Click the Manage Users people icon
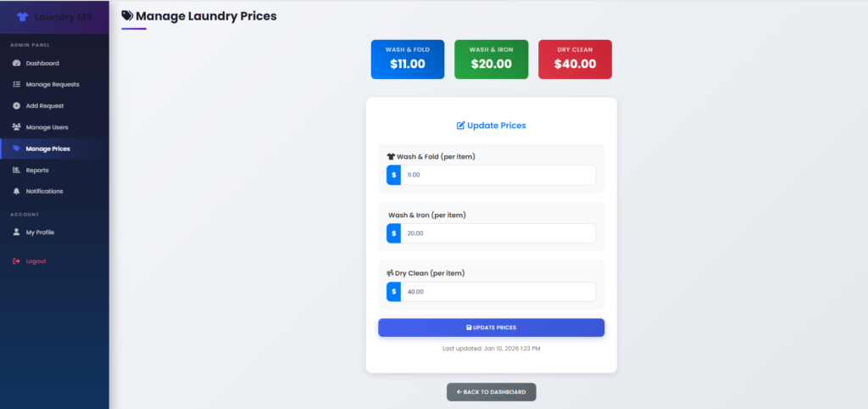This screenshot has height=409, width=868. tap(16, 127)
